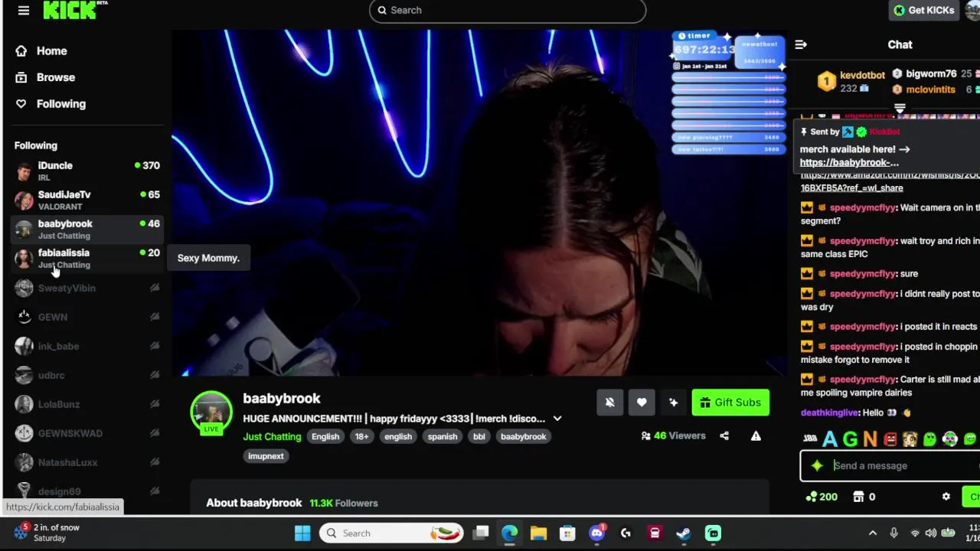Screen dimensions: 980x551
Task: Open offline channel udbrc
Action: tap(87, 375)
